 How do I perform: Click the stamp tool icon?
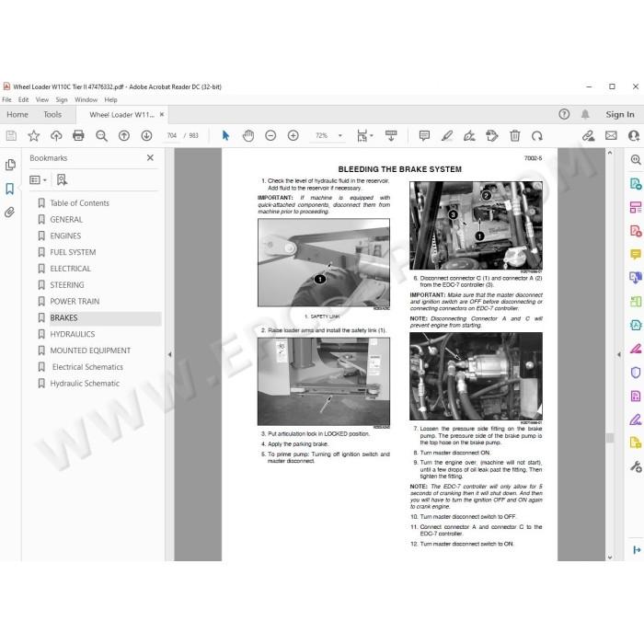click(492, 135)
